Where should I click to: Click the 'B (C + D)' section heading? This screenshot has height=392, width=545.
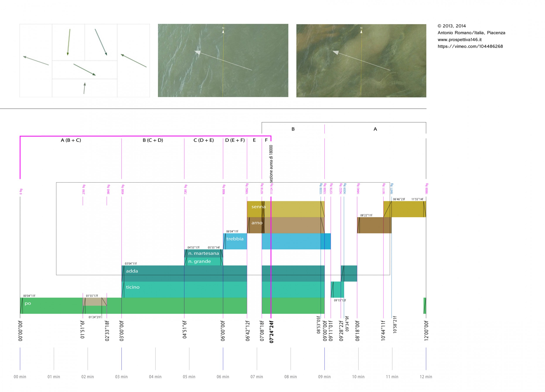(153, 140)
